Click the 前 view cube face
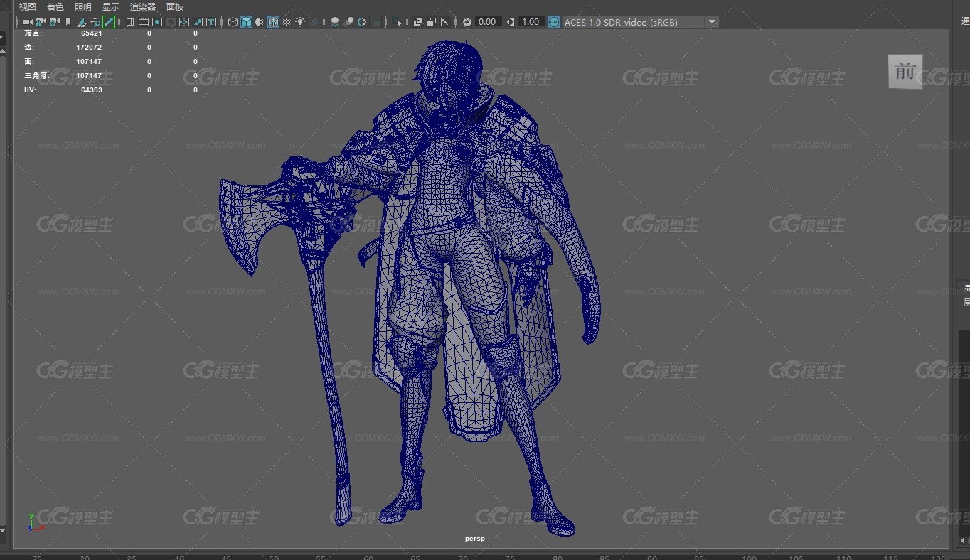The width and height of the screenshot is (970, 560). coord(905,72)
